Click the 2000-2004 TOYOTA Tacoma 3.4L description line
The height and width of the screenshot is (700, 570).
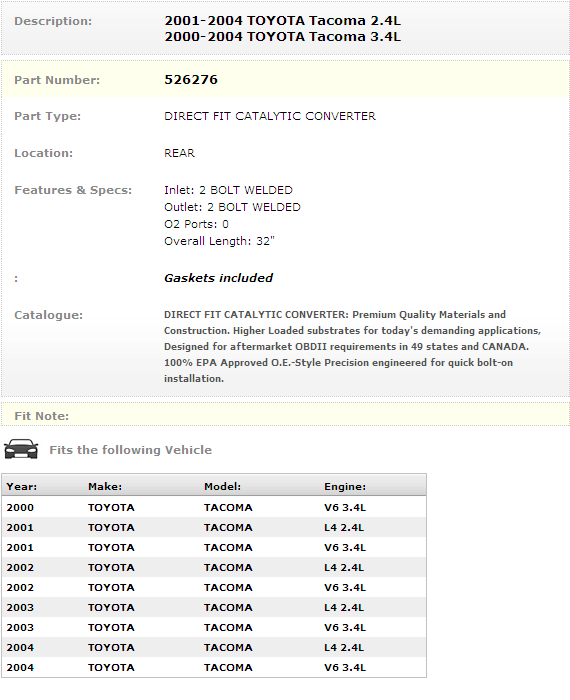pos(283,37)
